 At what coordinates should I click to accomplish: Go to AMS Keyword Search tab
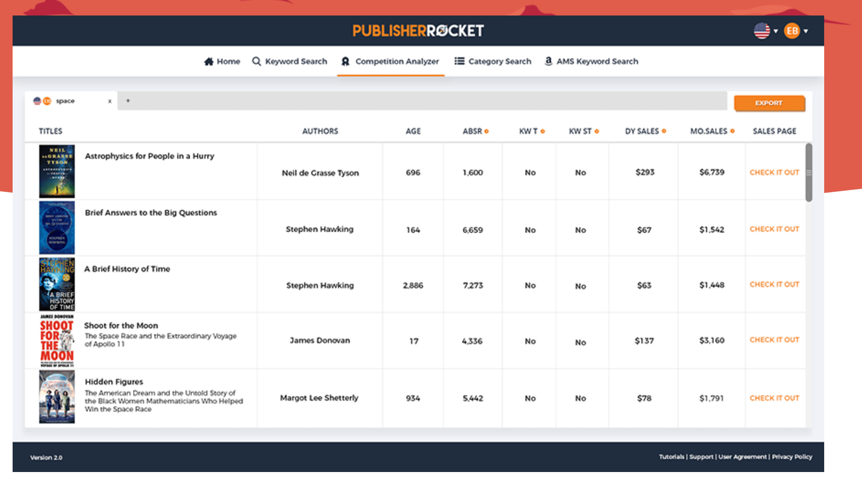[x=591, y=62]
